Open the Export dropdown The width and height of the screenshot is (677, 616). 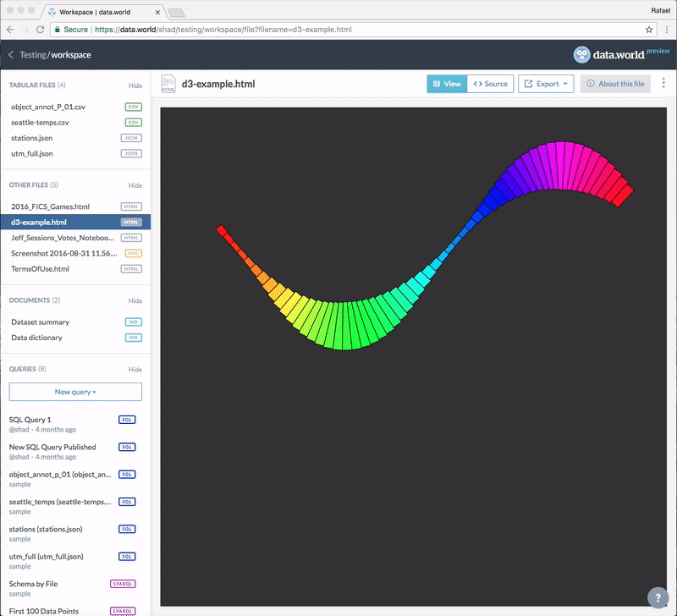(x=546, y=84)
